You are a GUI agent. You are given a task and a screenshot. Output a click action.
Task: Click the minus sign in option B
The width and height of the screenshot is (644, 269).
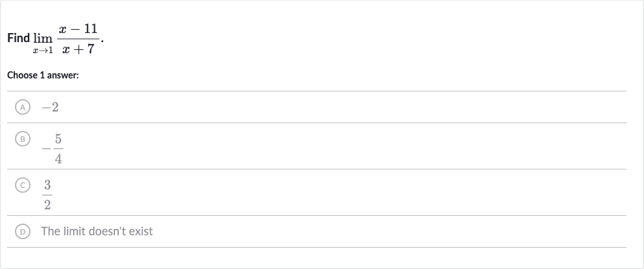46,149
